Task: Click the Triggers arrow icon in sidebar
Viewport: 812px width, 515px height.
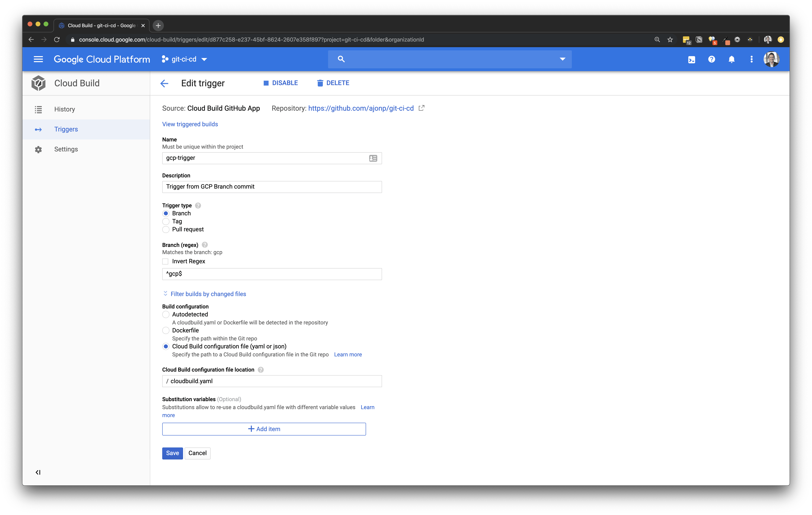Action: pos(38,129)
